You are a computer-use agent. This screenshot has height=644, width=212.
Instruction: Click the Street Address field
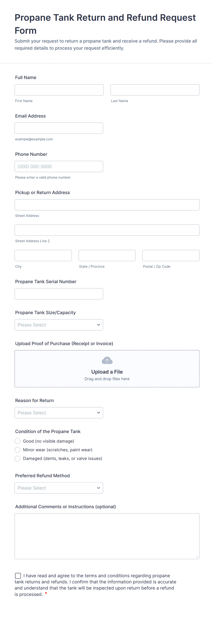107,205
